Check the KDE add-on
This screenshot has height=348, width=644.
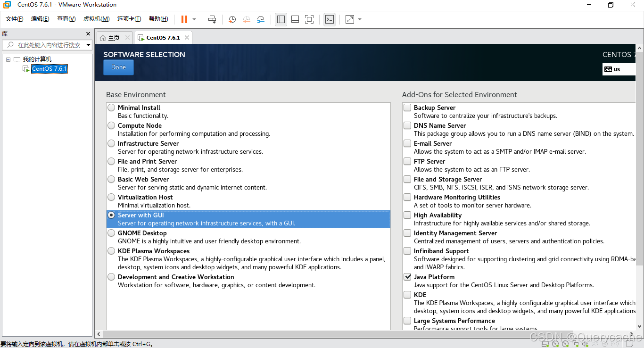[407, 295]
